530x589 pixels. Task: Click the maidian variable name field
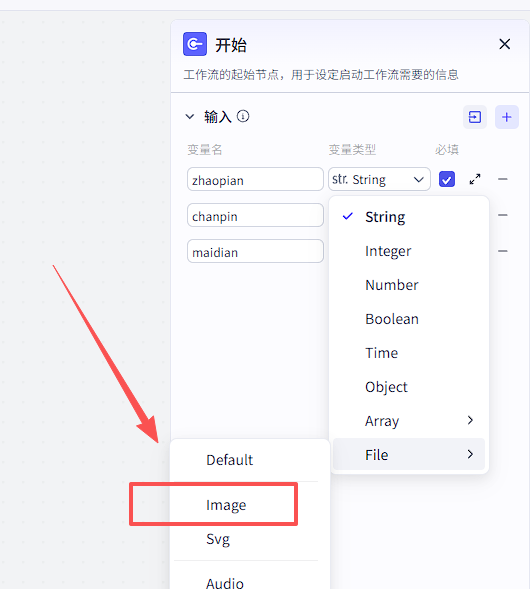click(255, 251)
